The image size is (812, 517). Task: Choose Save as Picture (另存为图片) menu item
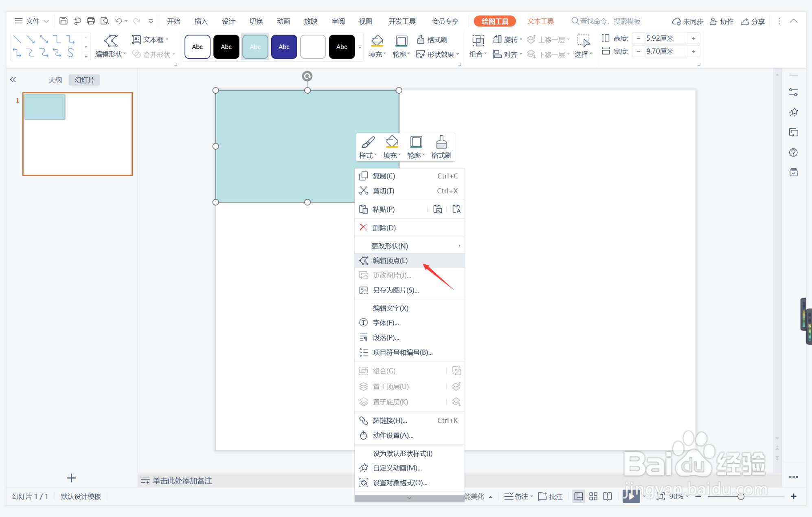(x=409, y=290)
